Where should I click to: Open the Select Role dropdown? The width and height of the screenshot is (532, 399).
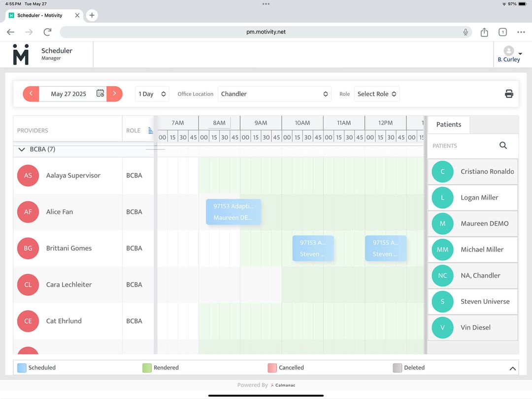pyautogui.click(x=376, y=93)
